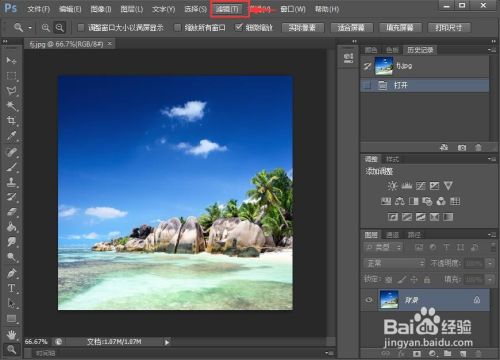Screen dimensions: 500x360
Task: Create new document from current state
Action: [x=444, y=147]
